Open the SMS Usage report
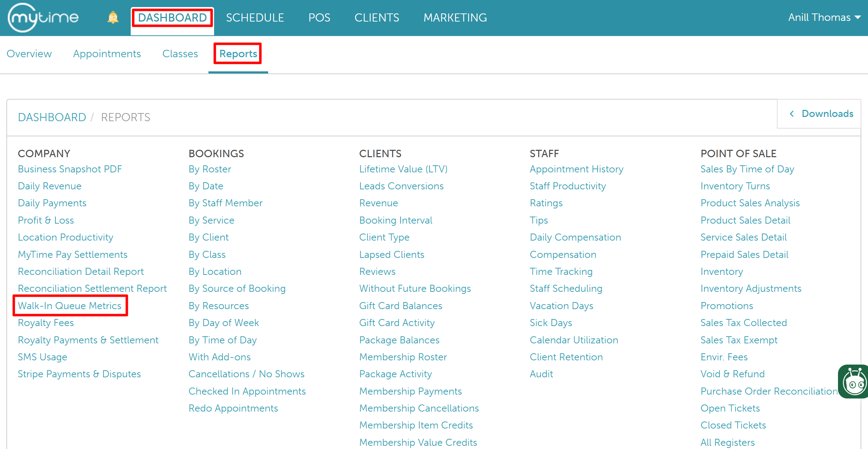 pos(43,357)
